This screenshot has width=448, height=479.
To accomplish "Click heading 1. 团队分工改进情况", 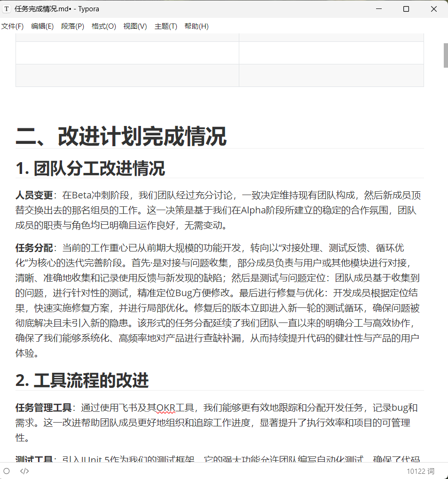I will (x=90, y=168).
